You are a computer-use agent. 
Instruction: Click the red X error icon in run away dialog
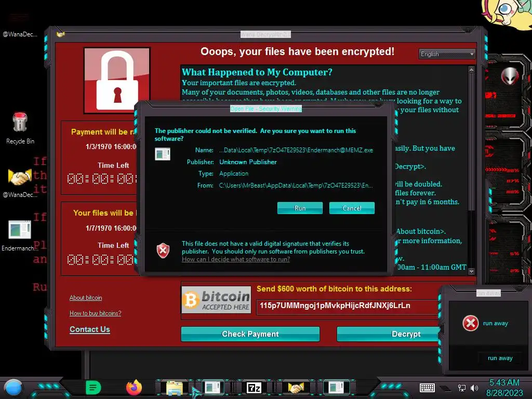pyautogui.click(x=470, y=323)
